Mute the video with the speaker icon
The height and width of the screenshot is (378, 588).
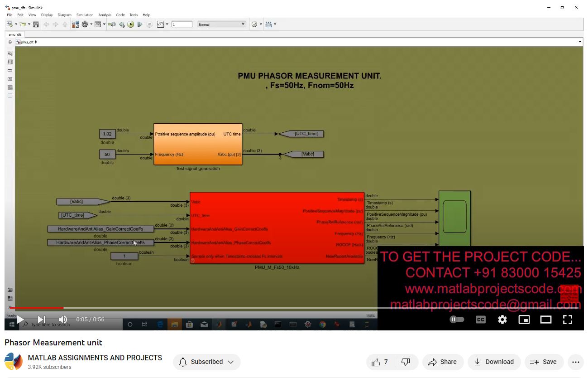coord(63,320)
